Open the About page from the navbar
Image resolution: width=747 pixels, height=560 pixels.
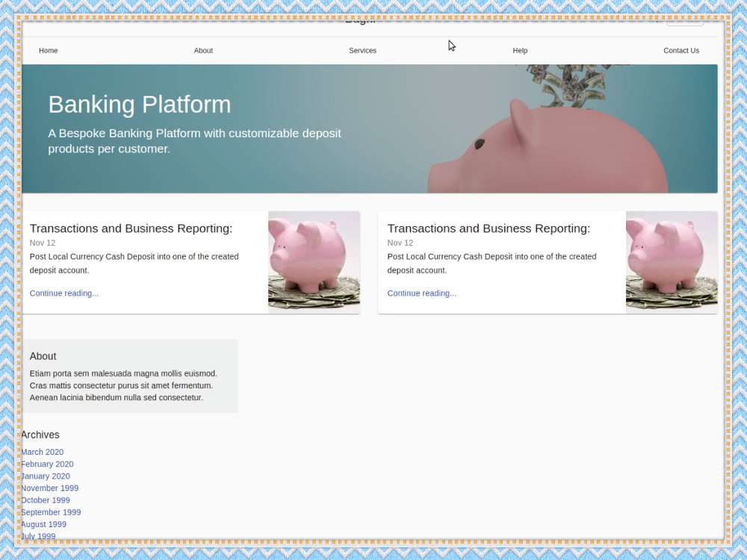(203, 50)
